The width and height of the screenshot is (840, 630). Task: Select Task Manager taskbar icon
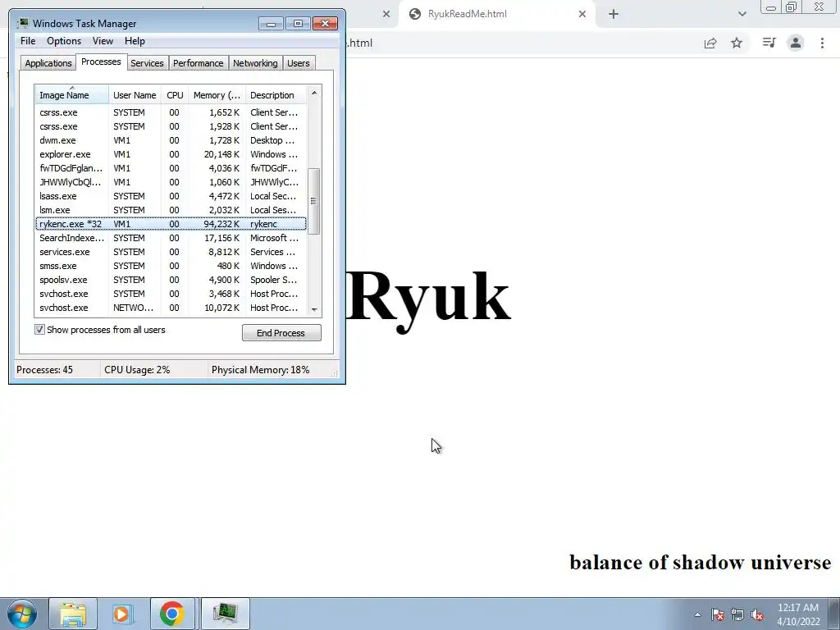(x=225, y=614)
